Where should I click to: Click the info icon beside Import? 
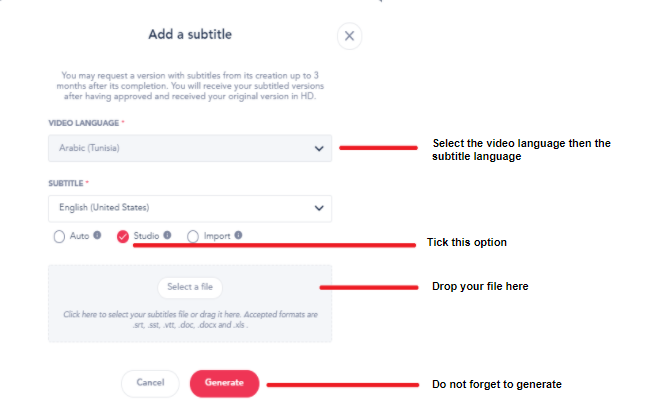pyautogui.click(x=238, y=236)
